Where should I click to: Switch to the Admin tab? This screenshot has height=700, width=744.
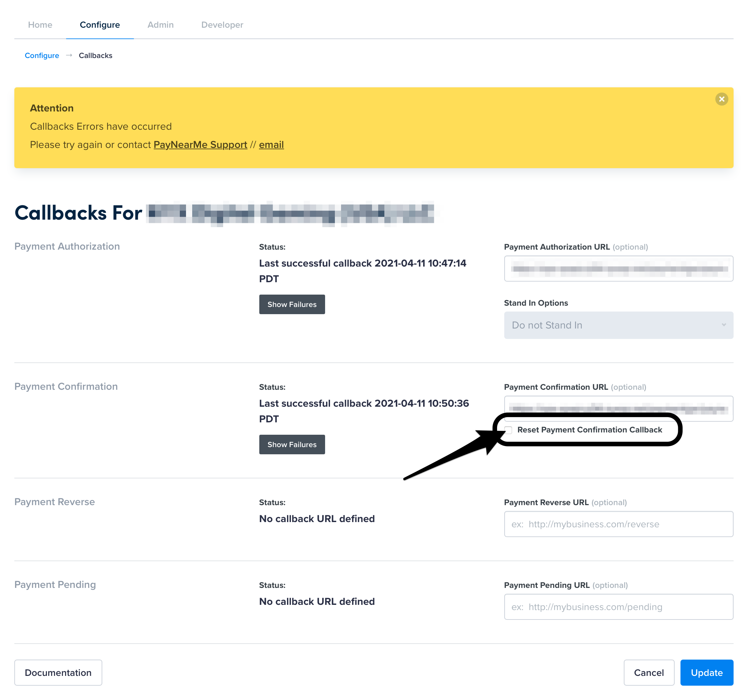click(x=160, y=25)
